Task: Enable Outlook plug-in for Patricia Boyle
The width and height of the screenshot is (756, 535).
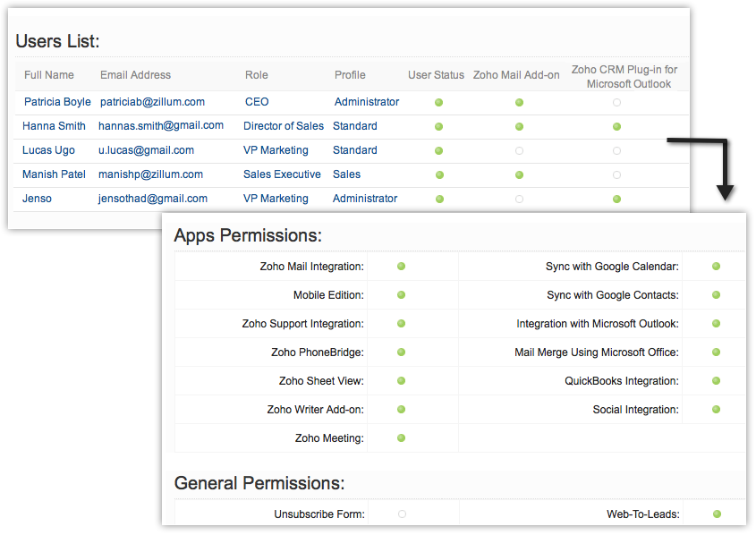Action: 616,103
